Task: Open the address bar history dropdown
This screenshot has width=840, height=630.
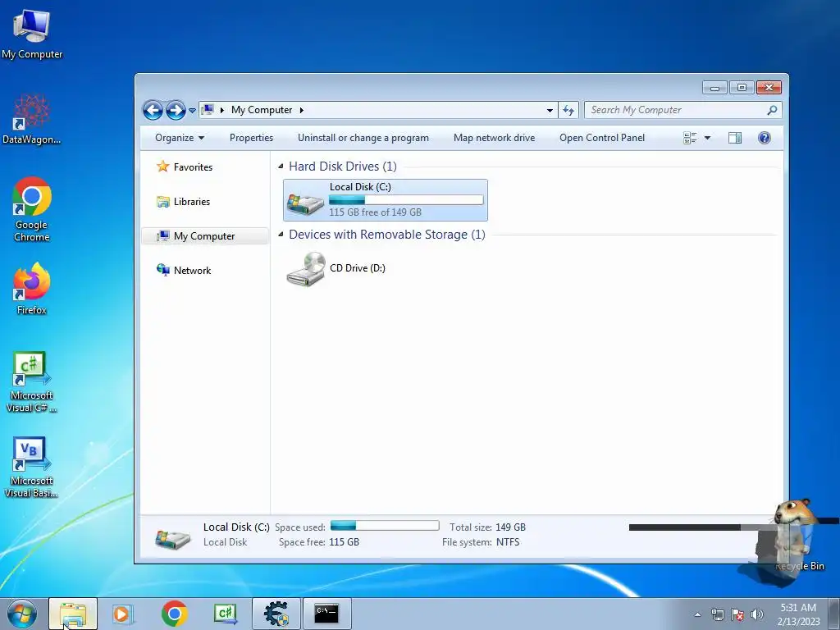Action: pyautogui.click(x=550, y=111)
